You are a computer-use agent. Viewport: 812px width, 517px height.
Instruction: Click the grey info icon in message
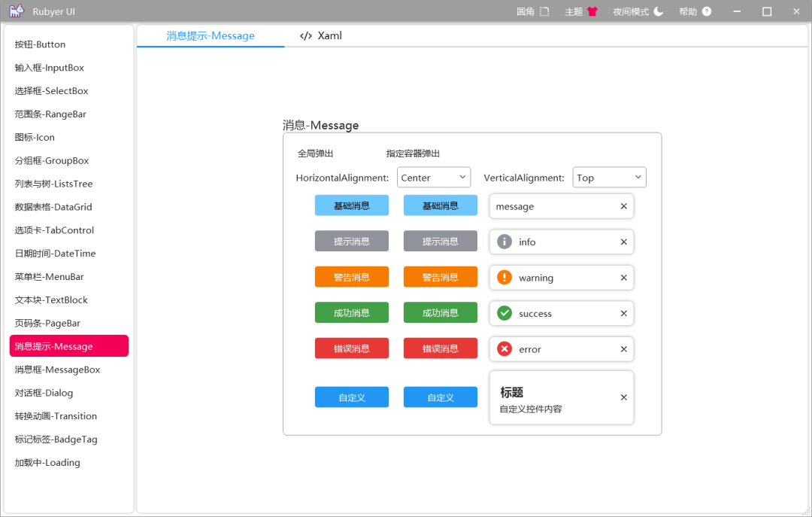504,242
